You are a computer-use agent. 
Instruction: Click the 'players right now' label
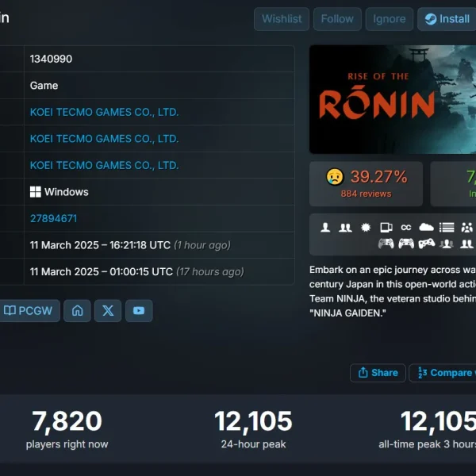67,444
